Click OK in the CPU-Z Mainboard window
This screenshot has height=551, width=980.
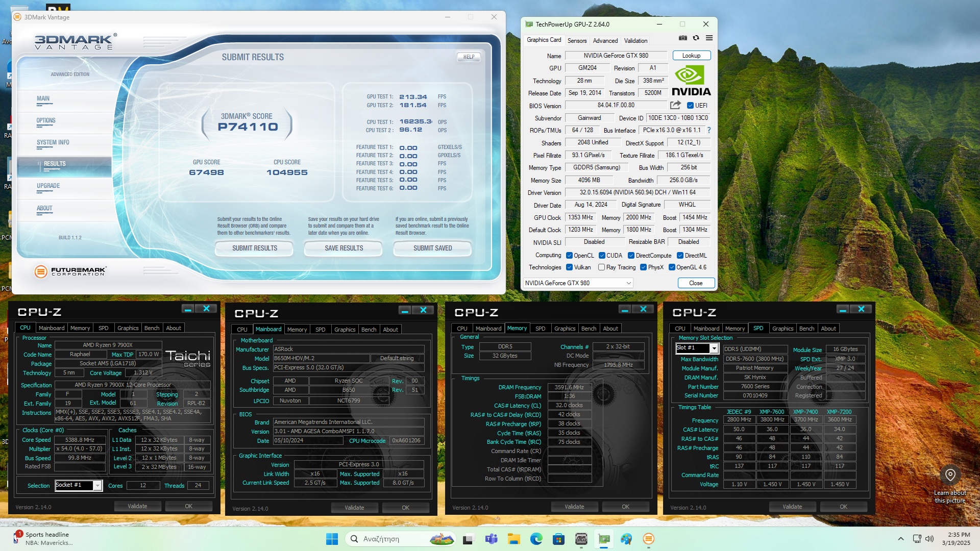pyautogui.click(x=405, y=508)
